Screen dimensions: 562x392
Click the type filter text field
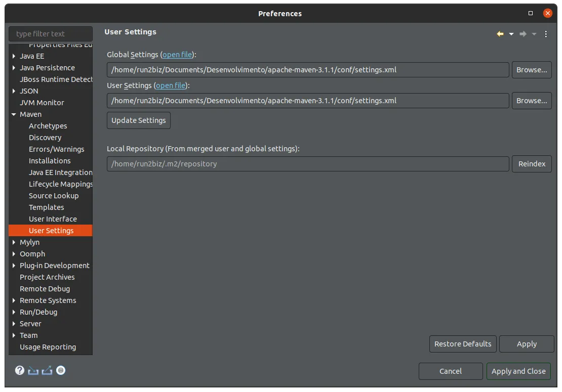coord(51,34)
